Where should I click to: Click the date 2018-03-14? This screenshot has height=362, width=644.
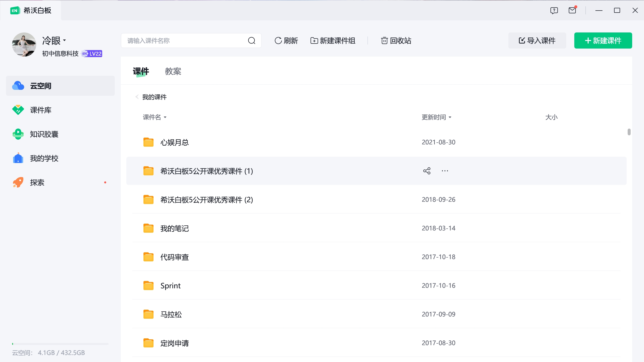pos(439,228)
